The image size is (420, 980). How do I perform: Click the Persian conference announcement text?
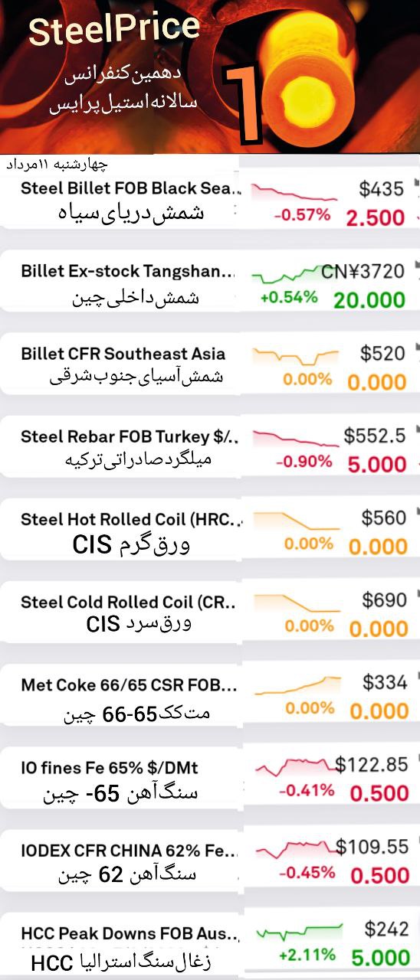pyautogui.click(x=123, y=91)
